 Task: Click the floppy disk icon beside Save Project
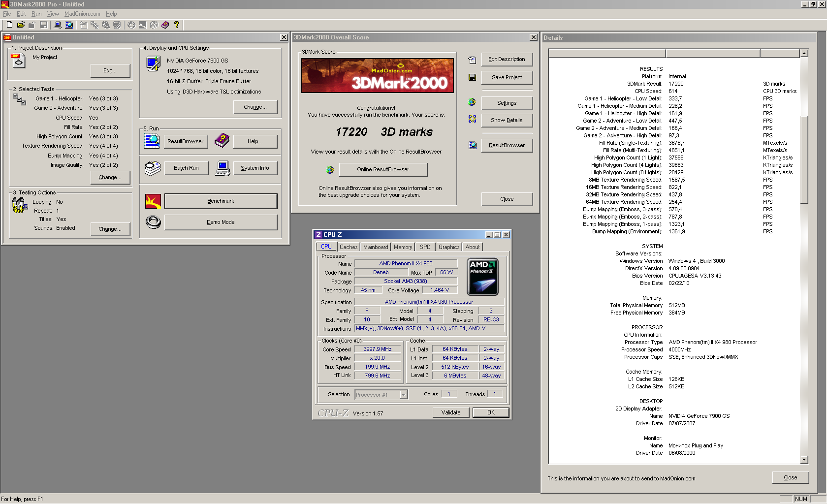472,77
